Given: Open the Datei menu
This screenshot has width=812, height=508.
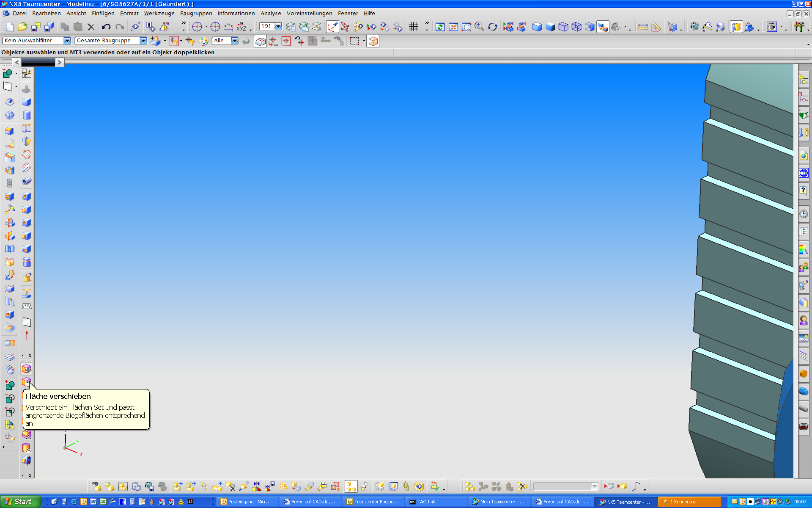Looking at the screenshot, I should pyautogui.click(x=20, y=14).
